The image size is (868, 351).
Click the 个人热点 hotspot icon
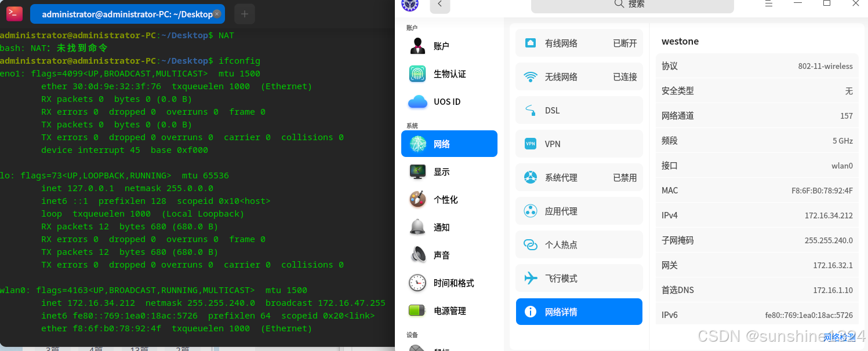tap(531, 244)
